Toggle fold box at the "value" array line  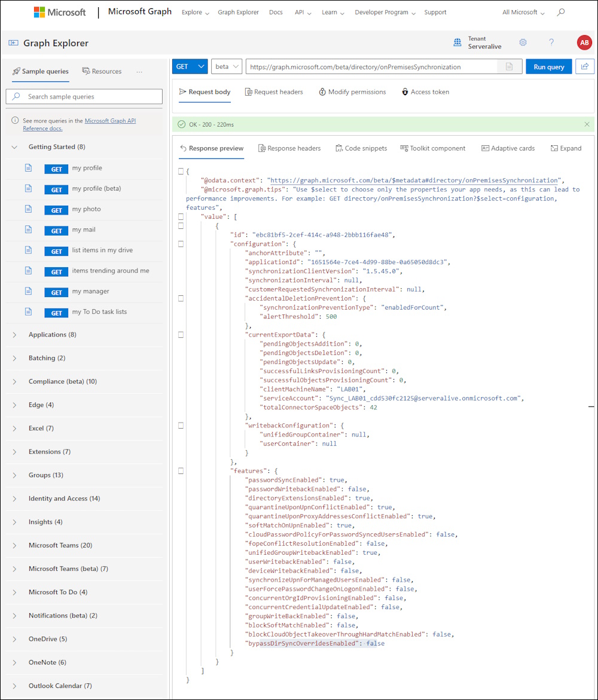coord(181,216)
